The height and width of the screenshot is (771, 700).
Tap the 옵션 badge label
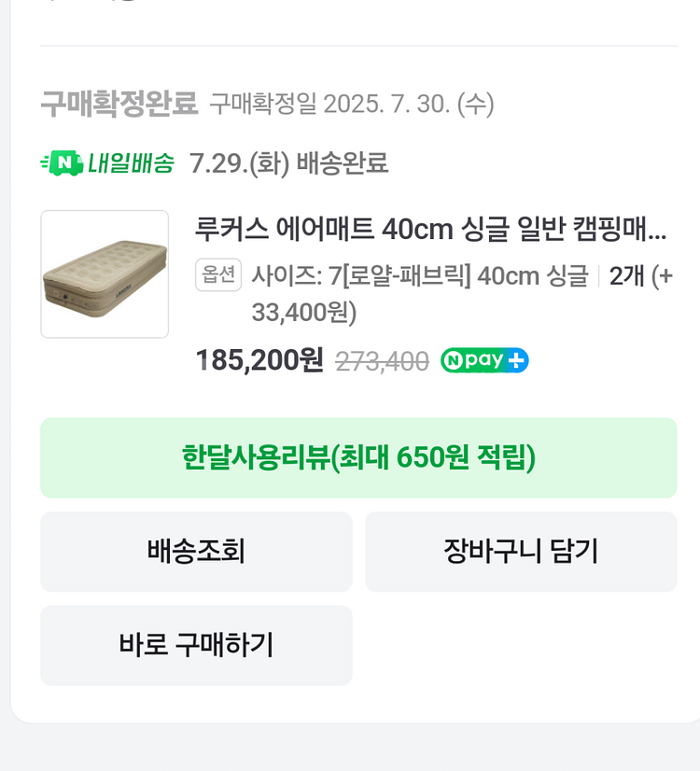[x=218, y=275]
